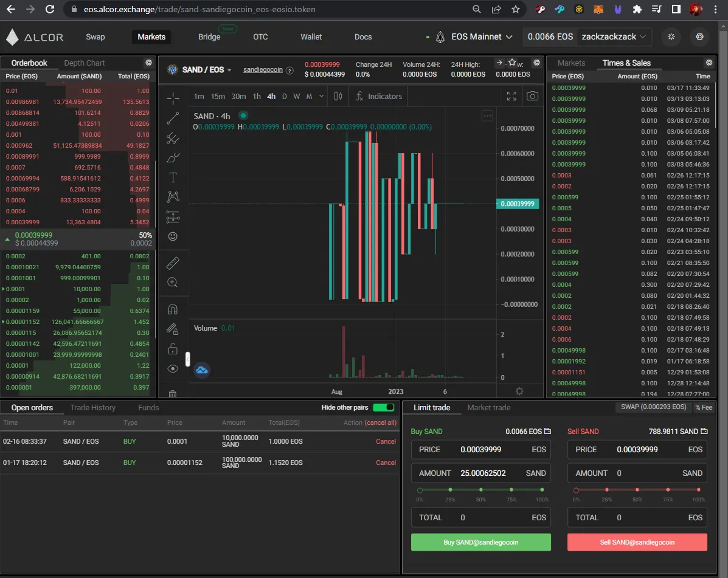Switch to Funds tab
Screen dimensions: 728x578
coord(148,407)
